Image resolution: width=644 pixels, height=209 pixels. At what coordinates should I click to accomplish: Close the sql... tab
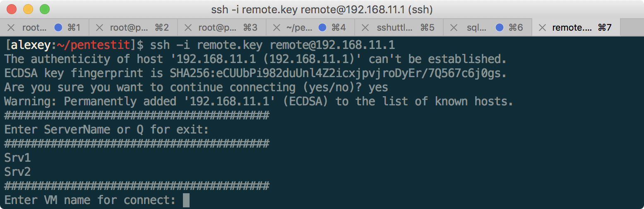454,28
